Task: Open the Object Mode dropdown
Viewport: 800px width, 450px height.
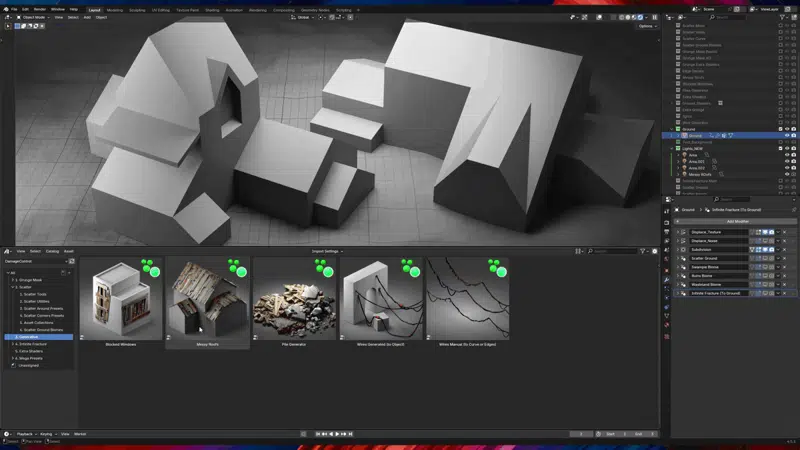Action: 33,17
